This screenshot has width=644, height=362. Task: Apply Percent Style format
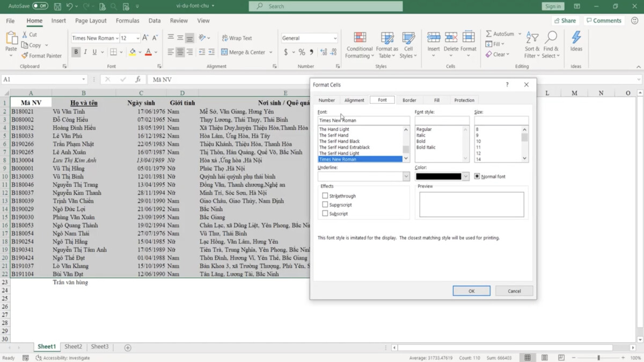[x=302, y=52]
